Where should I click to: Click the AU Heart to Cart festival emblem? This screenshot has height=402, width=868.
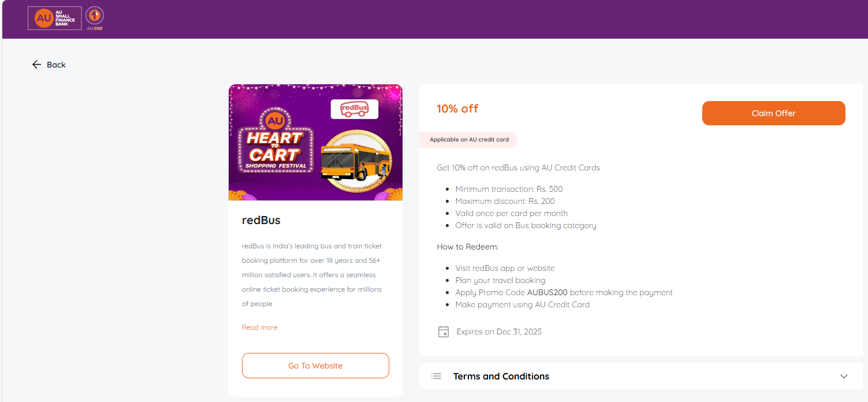pos(274,143)
